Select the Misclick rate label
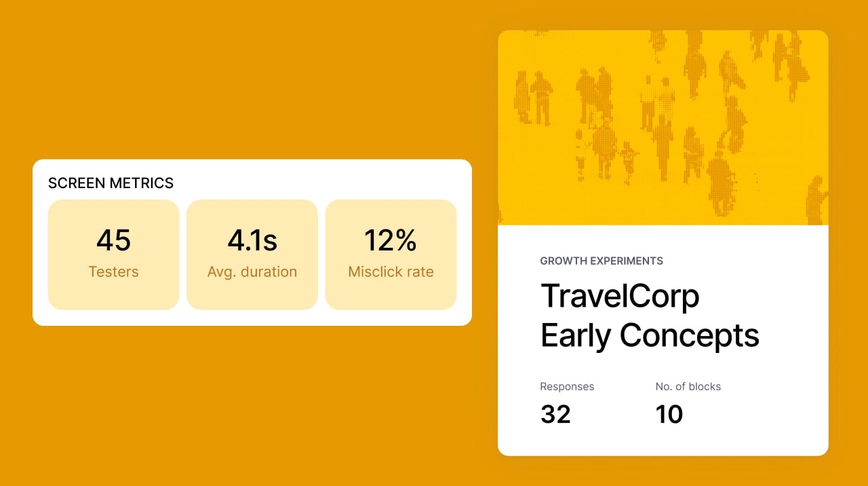Screen dimensions: 868x486 [x=391, y=272]
